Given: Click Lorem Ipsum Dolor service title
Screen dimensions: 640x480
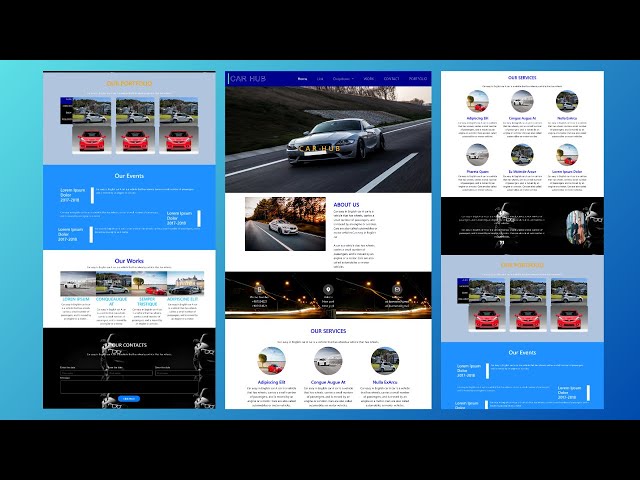Looking at the screenshot, I should 567,172.
